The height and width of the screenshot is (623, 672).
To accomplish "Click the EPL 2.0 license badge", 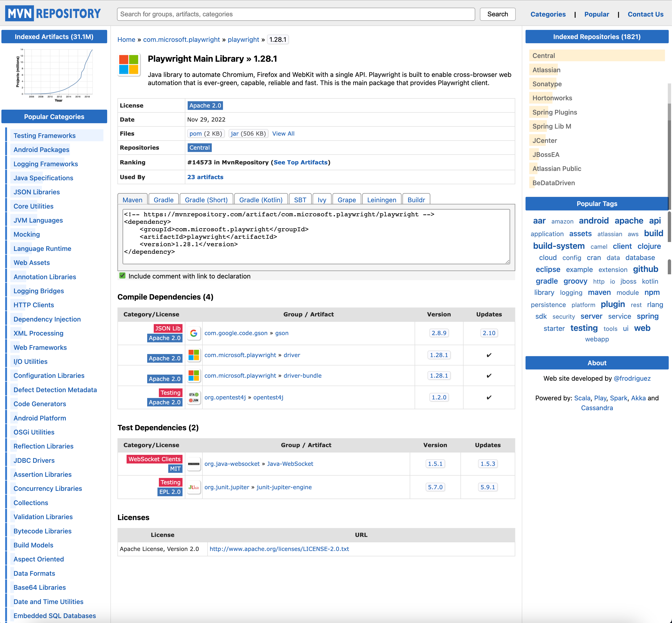I will [170, 492].
